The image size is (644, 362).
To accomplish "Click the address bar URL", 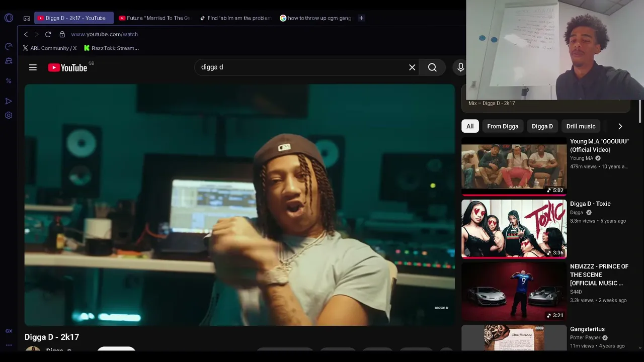I will click(105, 34).
